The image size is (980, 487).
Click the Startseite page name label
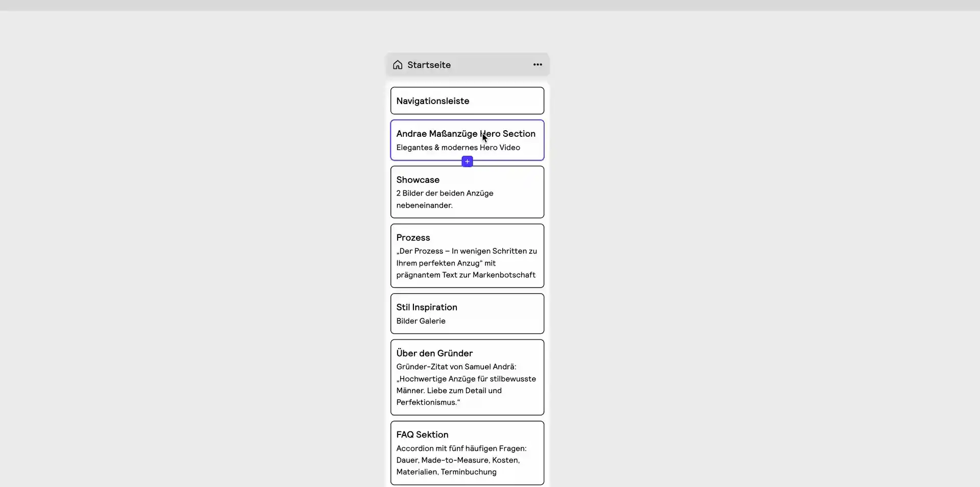[428, 65]
